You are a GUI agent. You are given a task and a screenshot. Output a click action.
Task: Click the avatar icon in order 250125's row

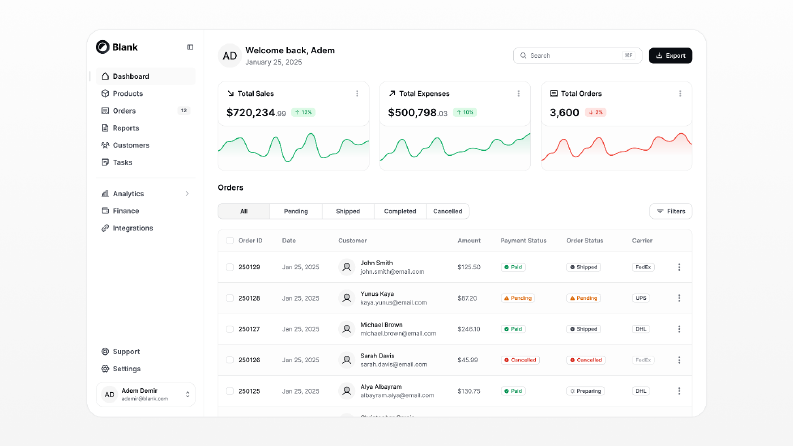coord(346,391)
